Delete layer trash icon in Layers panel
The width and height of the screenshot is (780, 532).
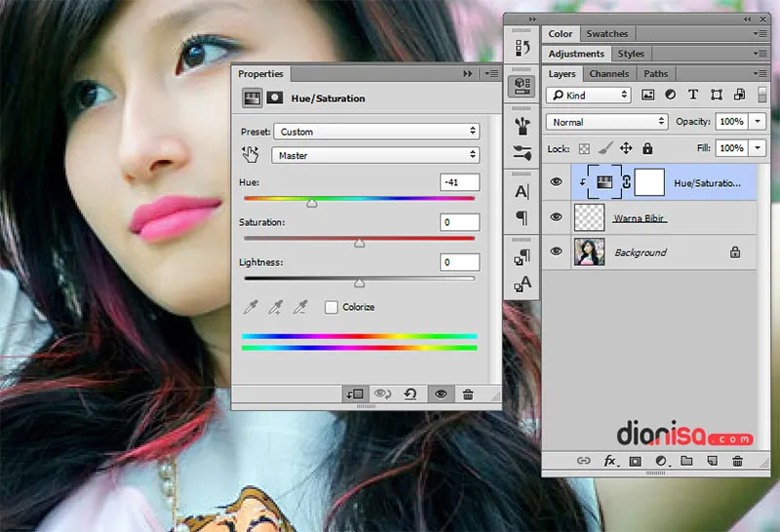pyautogui.click(x=737, y=461)
